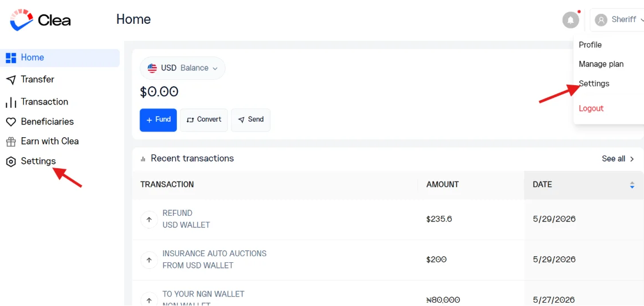This screenshot has height=306, width=644.
Task: Click Logout in the account menu
Action: (x=591, y=108)
